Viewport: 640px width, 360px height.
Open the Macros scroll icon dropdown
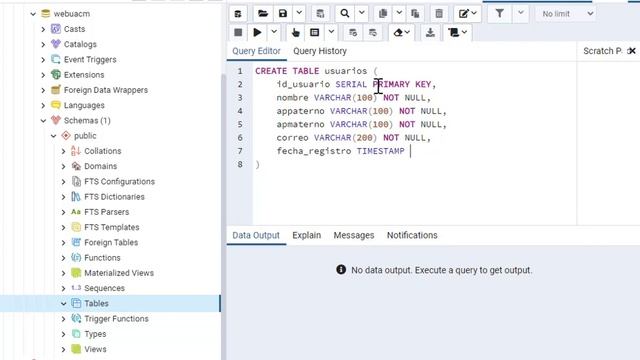[x=458, y=32]
